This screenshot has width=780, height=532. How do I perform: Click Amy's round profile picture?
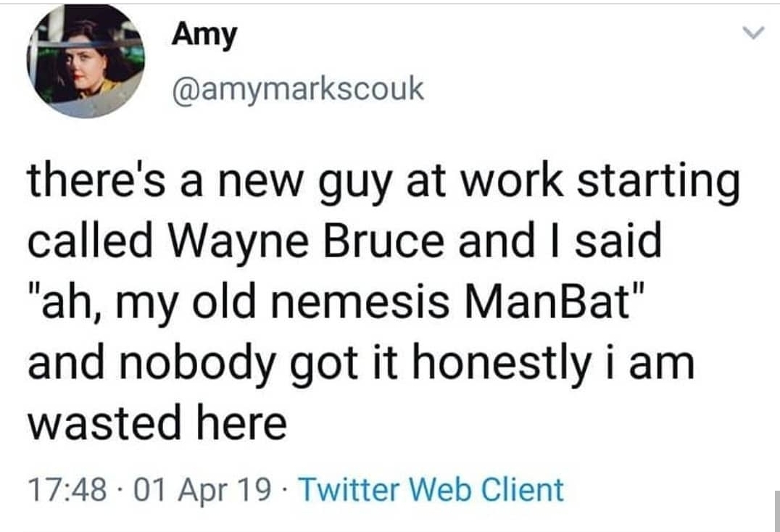pos(86,61)
